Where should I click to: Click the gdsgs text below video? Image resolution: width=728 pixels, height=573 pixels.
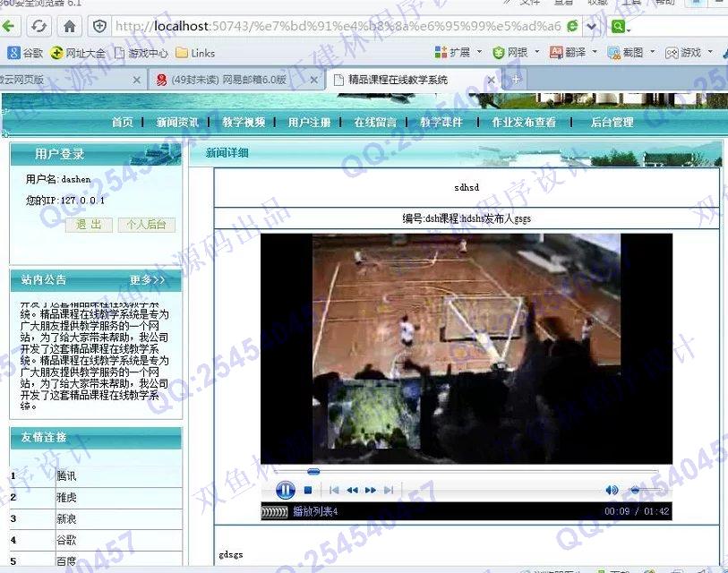tap(231, 554)
